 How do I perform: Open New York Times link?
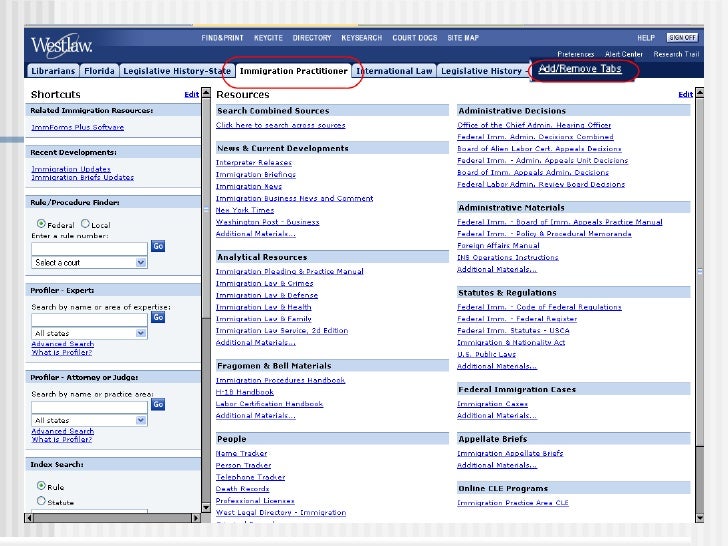coord(245,210)
